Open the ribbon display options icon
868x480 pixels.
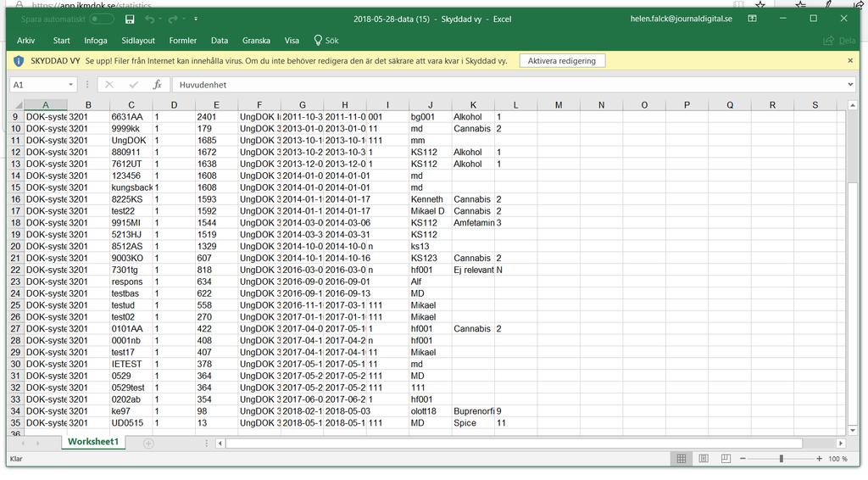click(753, 19)
